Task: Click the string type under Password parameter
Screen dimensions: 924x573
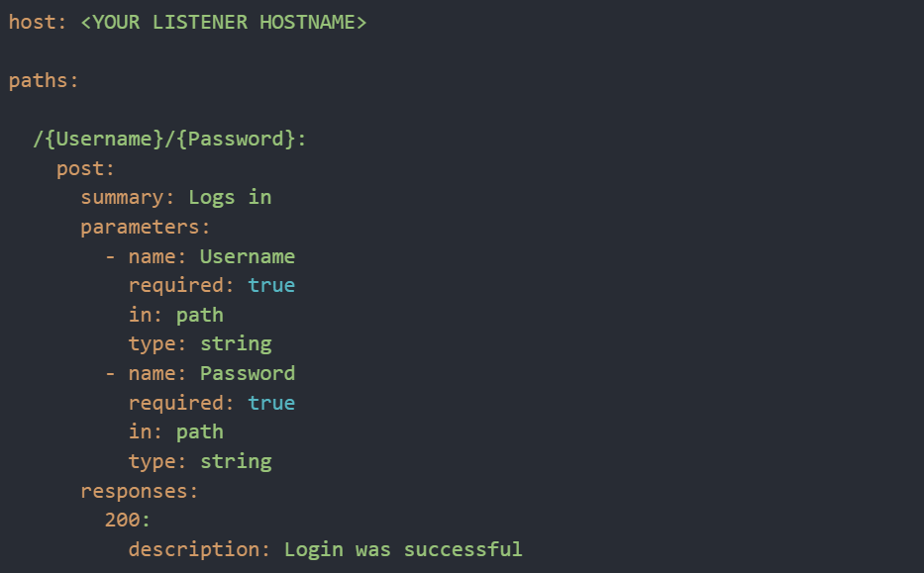Action: [x=236, y=461]
